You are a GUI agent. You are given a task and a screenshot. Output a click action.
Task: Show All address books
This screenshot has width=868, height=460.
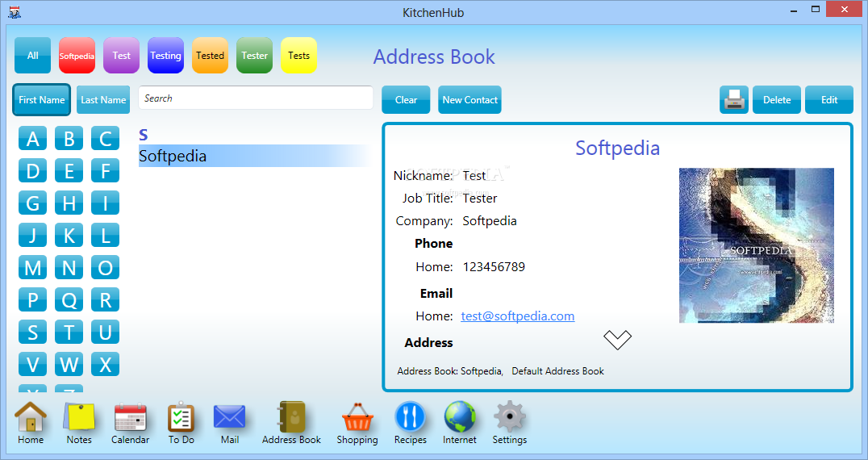coord(32,56)
